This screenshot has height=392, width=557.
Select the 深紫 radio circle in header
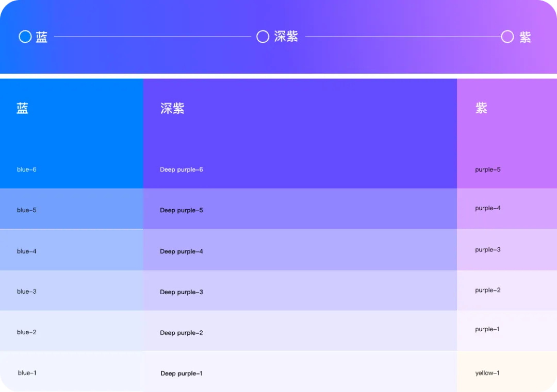(263, 37)
